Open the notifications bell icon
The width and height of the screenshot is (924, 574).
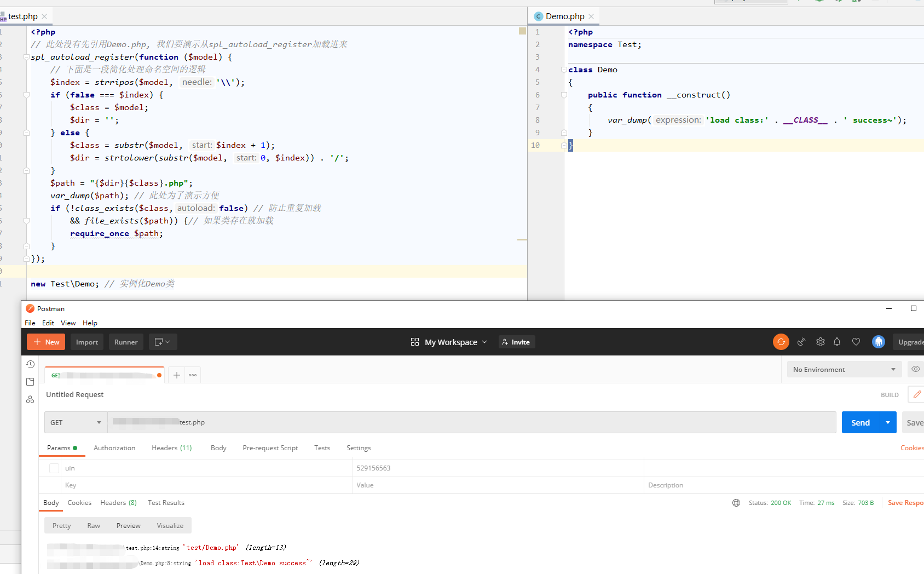coord(837,342)
